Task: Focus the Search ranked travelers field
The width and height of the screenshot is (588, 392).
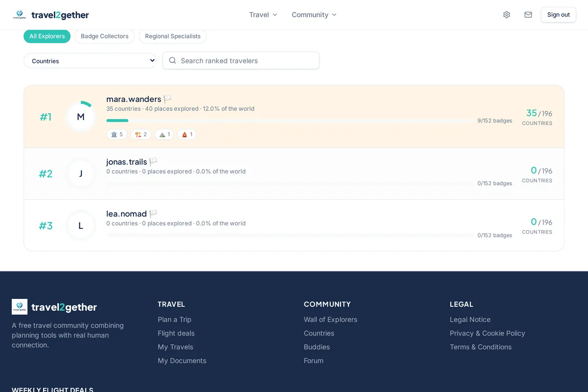Action: [241, 60]
